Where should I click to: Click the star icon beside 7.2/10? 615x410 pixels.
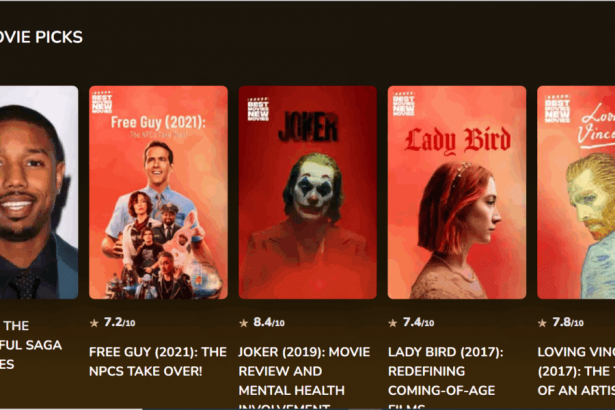(94, 323)
